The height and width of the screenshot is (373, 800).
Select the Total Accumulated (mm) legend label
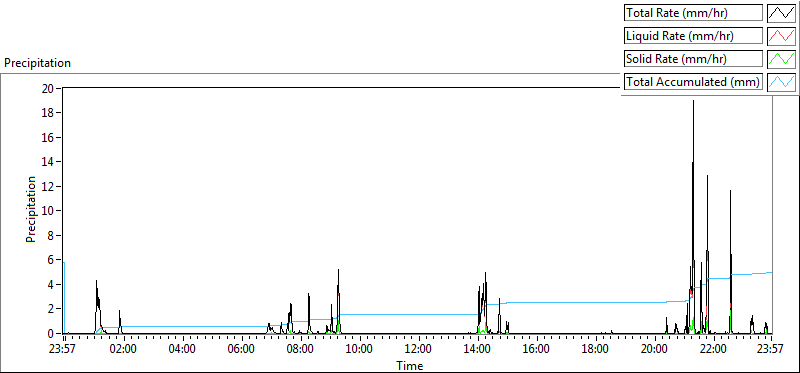point(693,82)
